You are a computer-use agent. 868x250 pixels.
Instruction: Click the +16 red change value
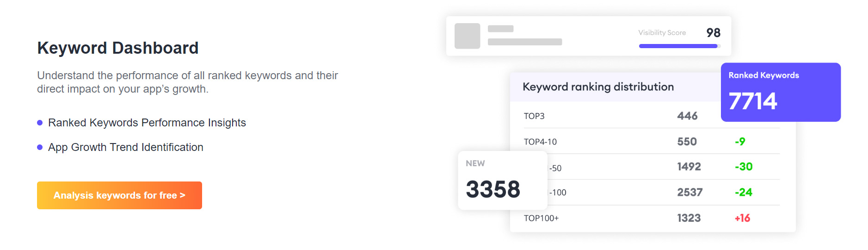point(742,218)
